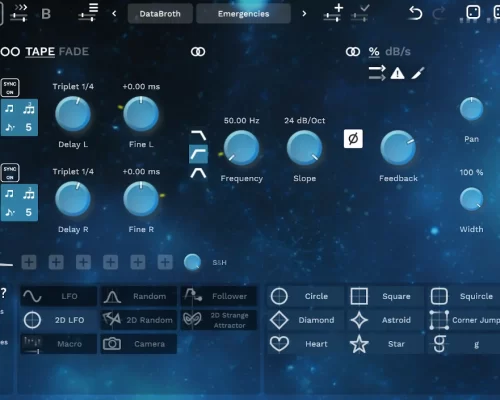
Task: Select straight note option for Delay L
Action: point(10,109)
